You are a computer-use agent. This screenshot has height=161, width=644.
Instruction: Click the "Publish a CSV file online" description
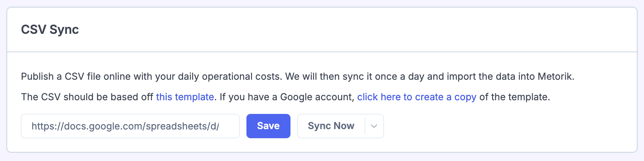(x=298, y=76)
